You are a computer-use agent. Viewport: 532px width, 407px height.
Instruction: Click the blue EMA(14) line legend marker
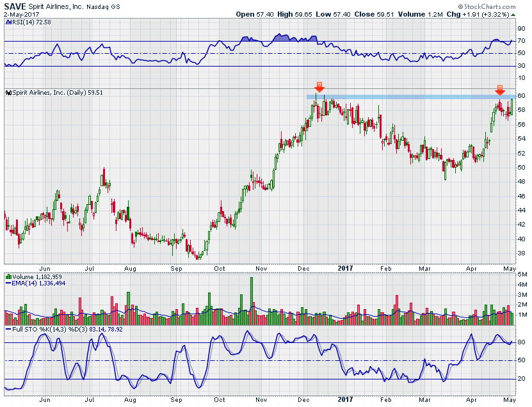pos(7,283)
